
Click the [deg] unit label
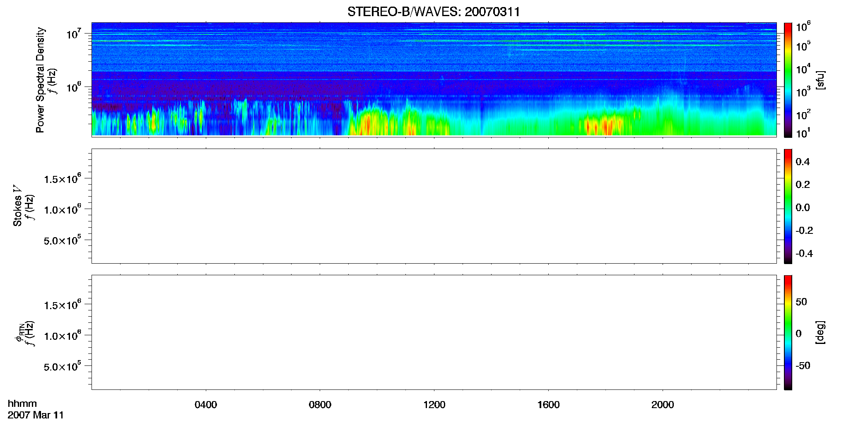(x=820, y=332)
